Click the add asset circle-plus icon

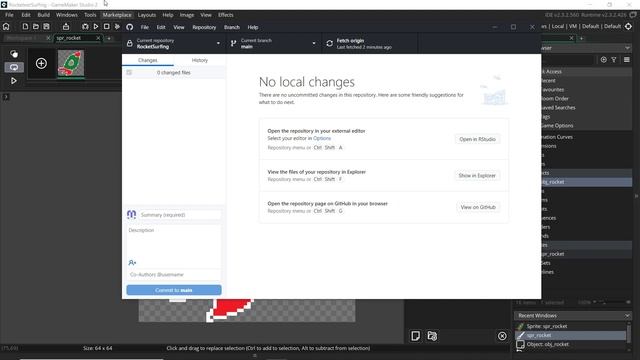click(x=604, y=60)
